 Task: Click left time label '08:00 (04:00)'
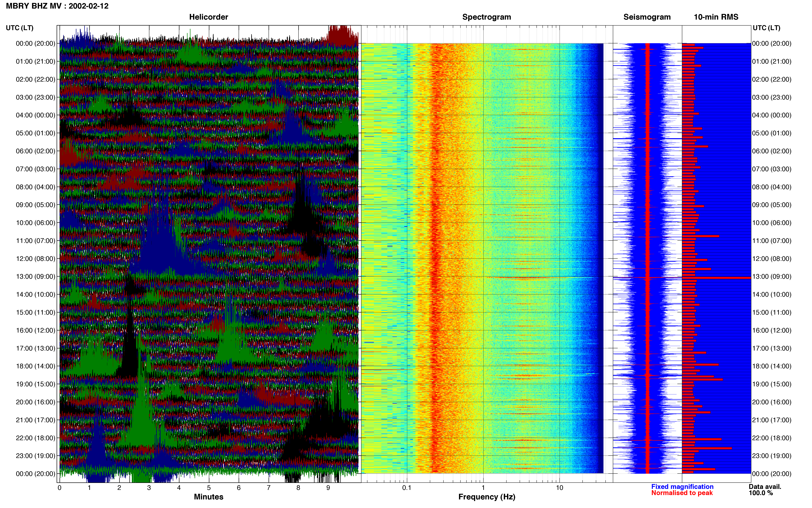point(36,187)
